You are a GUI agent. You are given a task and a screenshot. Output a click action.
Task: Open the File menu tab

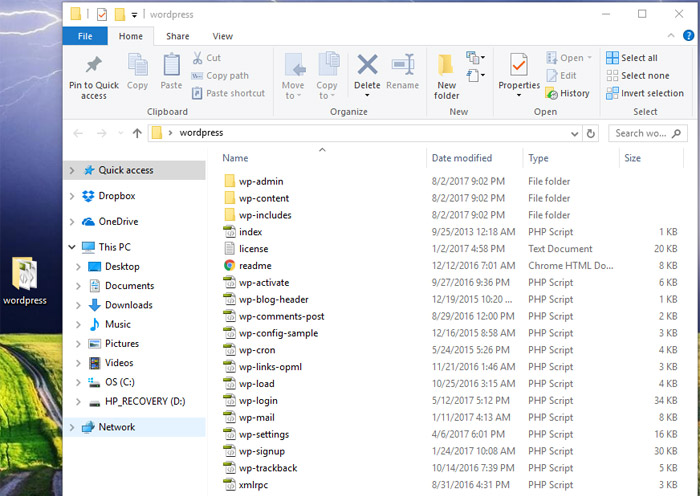85,36
